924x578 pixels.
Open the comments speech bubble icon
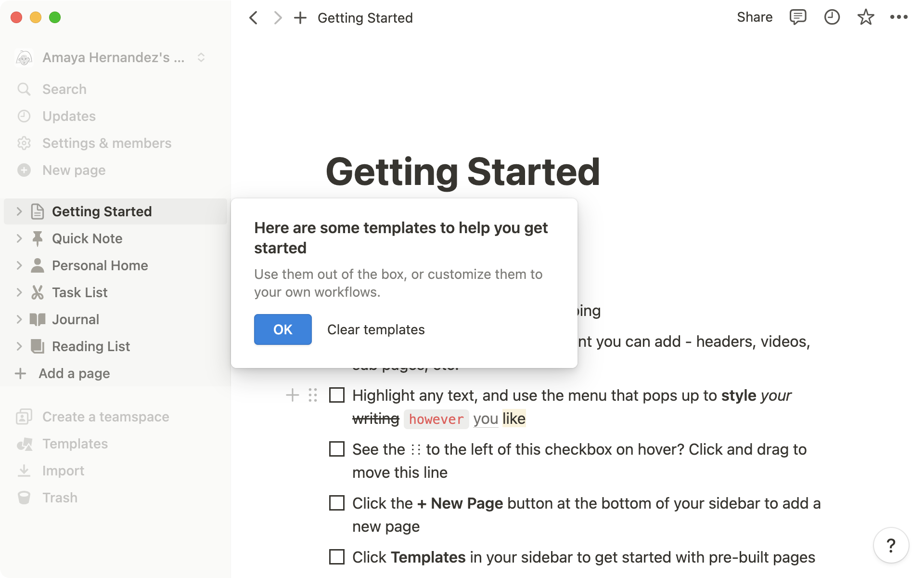pos(797,17)
